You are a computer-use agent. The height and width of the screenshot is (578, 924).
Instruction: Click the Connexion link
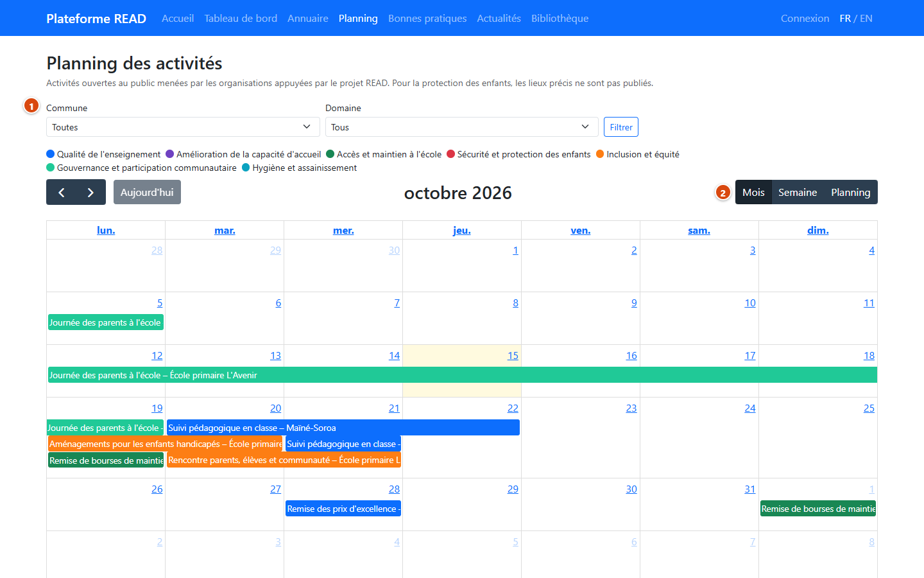805,18
